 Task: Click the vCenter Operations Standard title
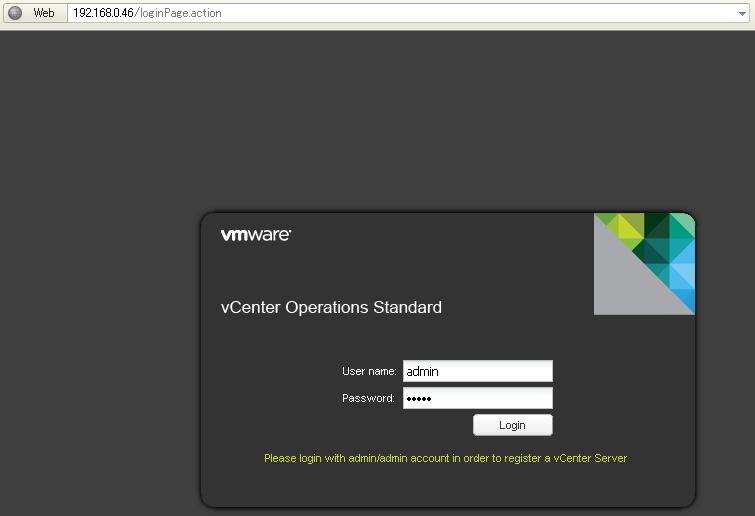click(x=331, y=307)
